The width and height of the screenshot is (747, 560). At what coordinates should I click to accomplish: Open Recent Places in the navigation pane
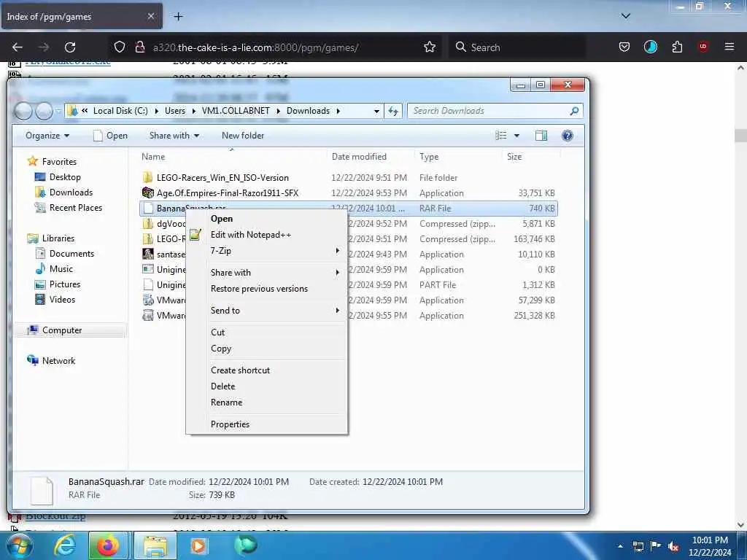coord(69,208)
